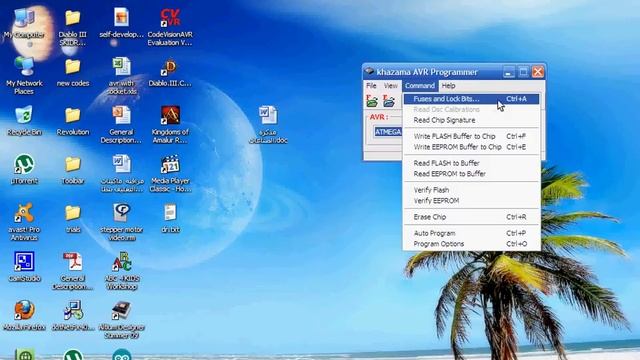
Task: Open the Help menu
Action: click(448, 86)
